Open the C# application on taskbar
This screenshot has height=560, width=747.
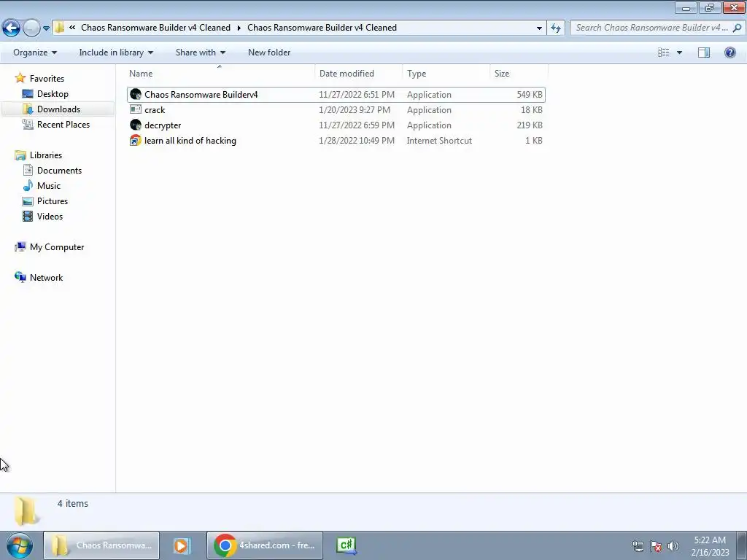[x=347, y=545]
